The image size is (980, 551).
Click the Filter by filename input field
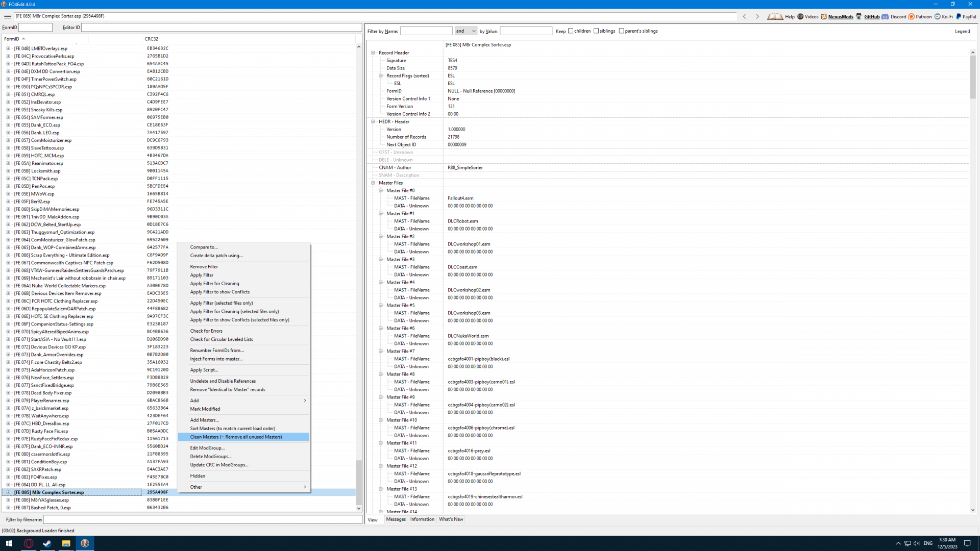click(x=202, y=519)
